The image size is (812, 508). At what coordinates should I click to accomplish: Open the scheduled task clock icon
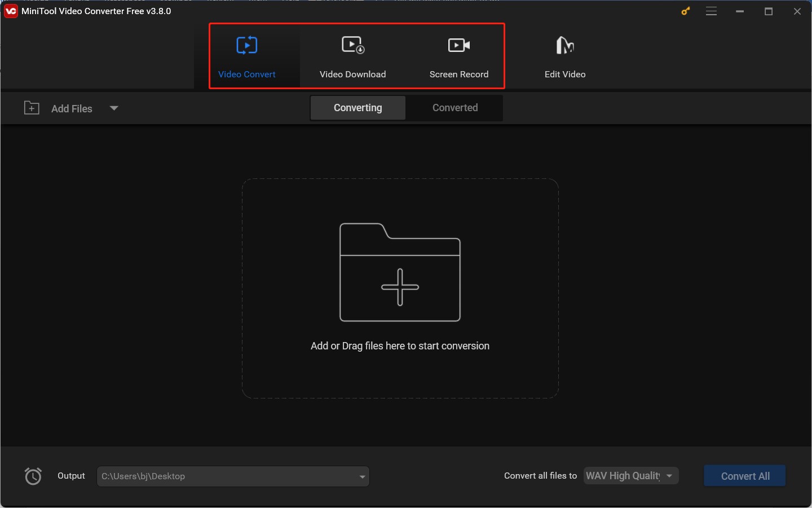pyautogui.click(x=33, y=476)
